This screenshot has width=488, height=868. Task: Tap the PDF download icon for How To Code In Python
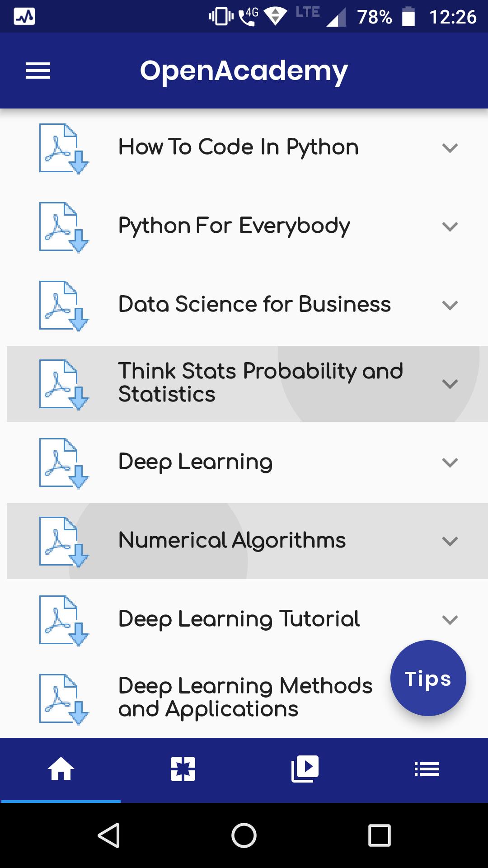click(64, 149)
